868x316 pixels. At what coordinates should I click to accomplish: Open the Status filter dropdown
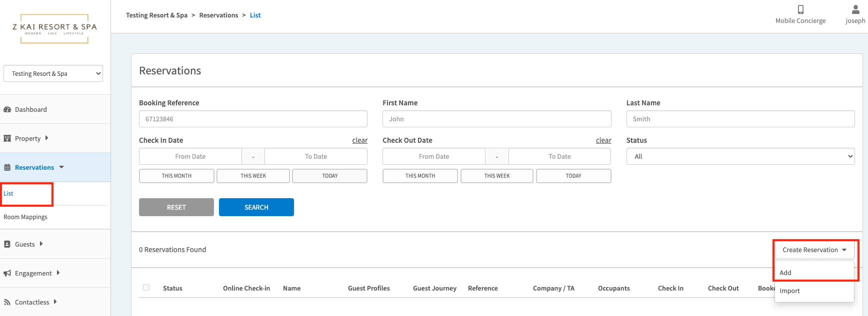pos(740,156)
